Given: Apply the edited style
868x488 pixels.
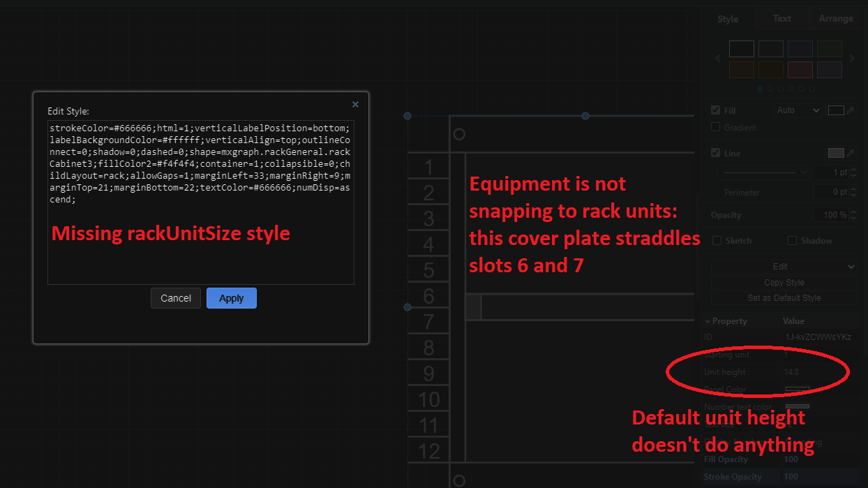Looking at the screenshot, I should pyautogui.click(x=231, y=297).
